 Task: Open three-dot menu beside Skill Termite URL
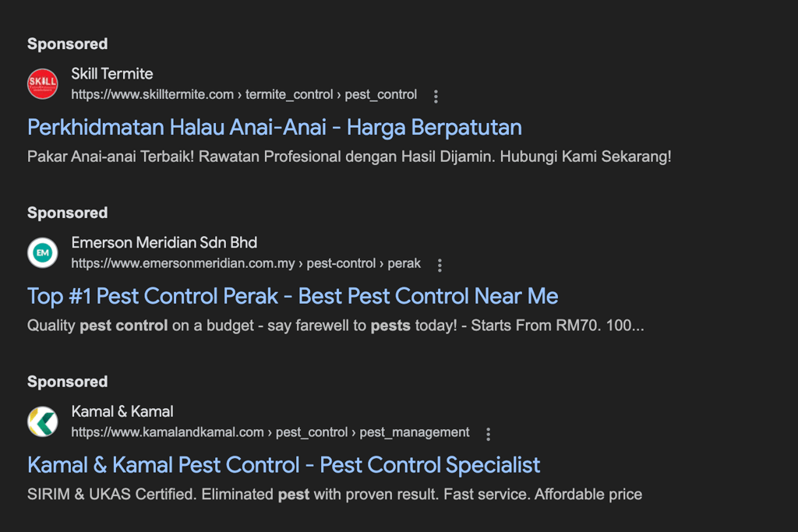pos(436,96)
